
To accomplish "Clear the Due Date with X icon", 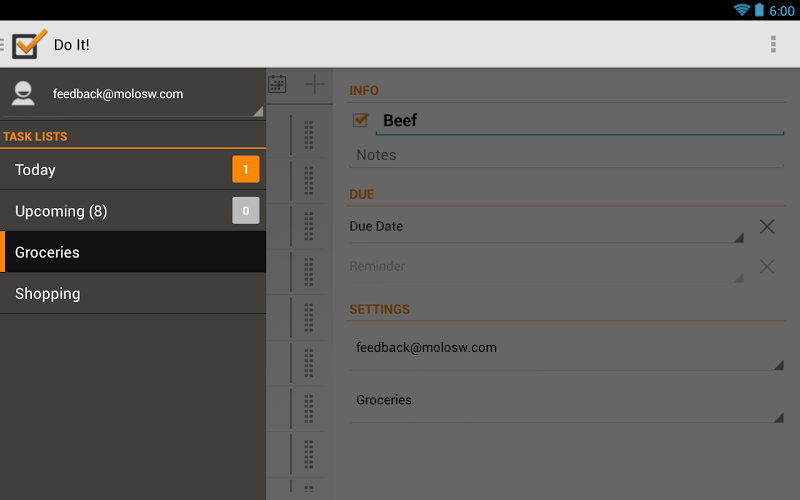I will (x=767, y=227).
